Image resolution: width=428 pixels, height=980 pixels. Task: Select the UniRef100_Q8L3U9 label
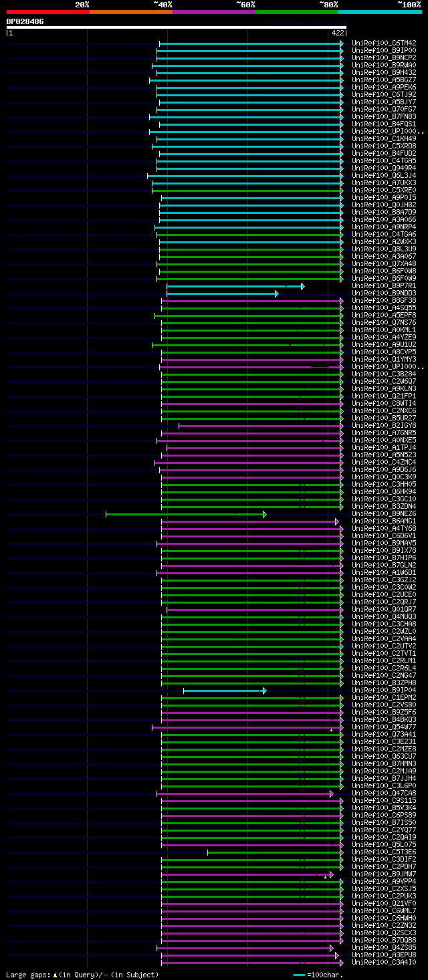pos(384,249)
